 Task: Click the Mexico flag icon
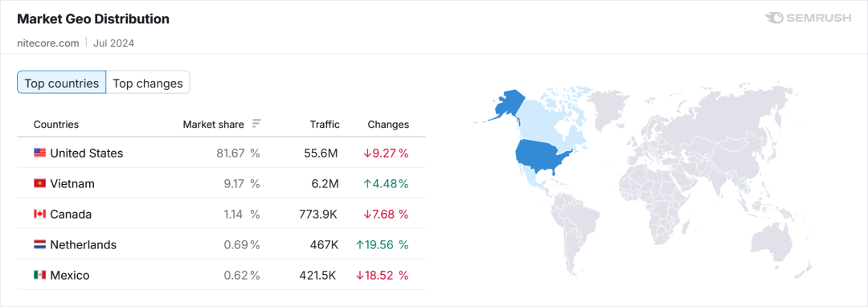(39, 275)
